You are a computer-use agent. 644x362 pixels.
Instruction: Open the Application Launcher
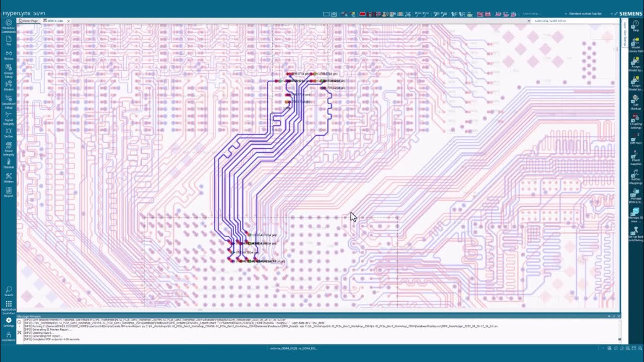coord(9,306)
